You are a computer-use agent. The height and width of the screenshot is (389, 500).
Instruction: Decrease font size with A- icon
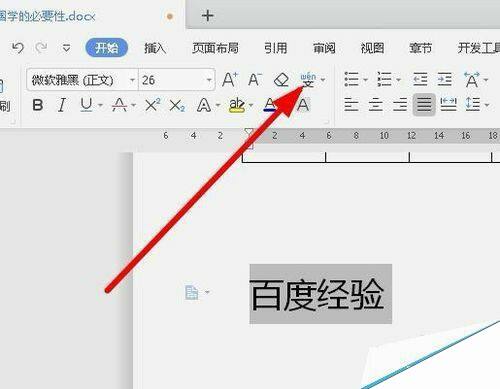255,80
